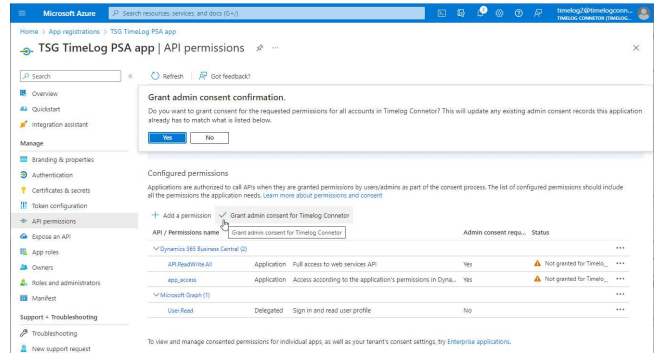Open the Enterprise applications link

[478, 342]
